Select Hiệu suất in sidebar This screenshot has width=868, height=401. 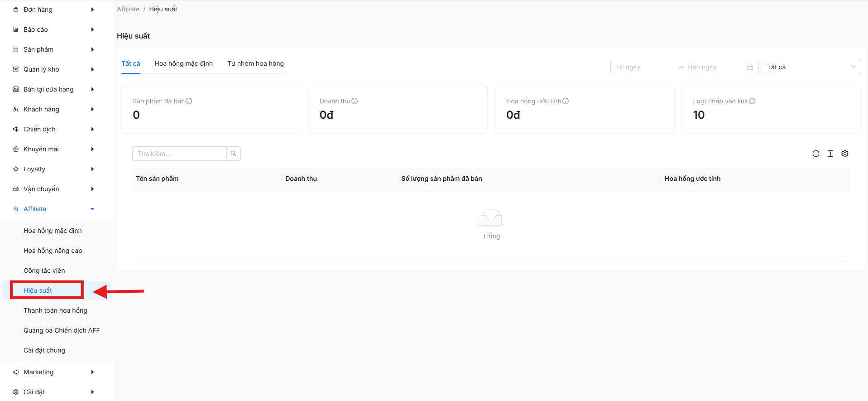point(38,290)
